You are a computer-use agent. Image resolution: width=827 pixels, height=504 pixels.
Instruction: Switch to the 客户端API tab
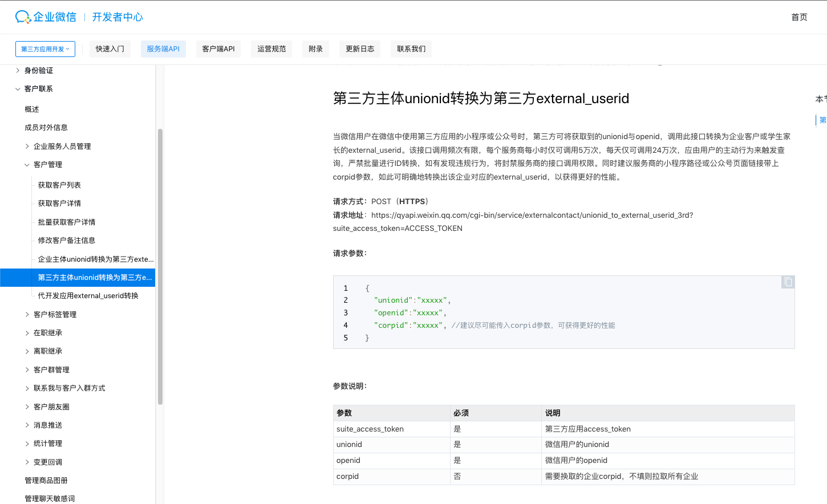(x=218, y=48)
